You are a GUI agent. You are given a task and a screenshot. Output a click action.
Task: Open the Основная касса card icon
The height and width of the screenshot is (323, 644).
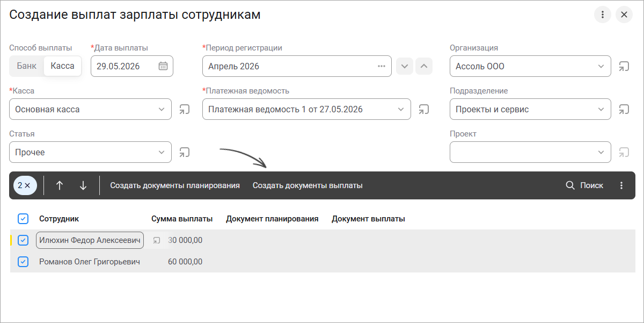click(x=184, y=109)
